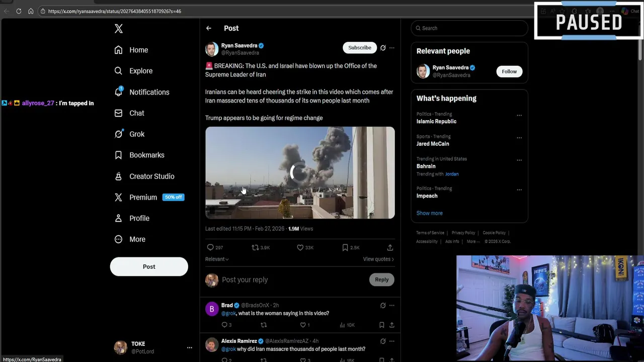Open Creator Studio
Screen dimensions: 644x362
click(x=144, y=176)
